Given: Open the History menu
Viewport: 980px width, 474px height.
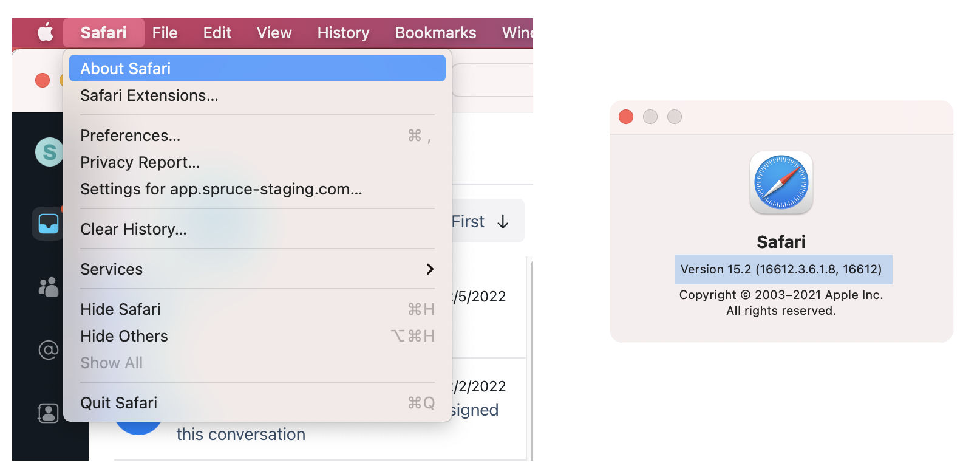Looking at the screenshot, I should (x=344, y=33).
